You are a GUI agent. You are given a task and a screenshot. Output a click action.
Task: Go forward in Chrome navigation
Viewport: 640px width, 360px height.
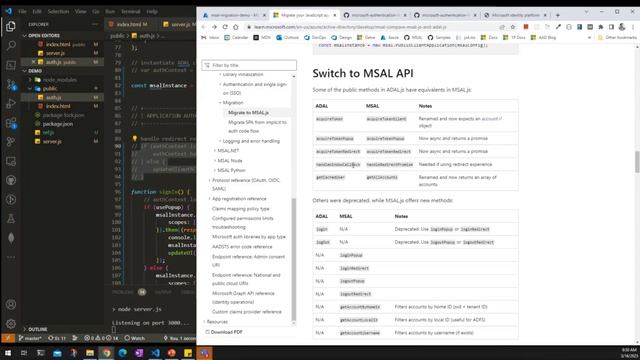click(x=214, y=27)
